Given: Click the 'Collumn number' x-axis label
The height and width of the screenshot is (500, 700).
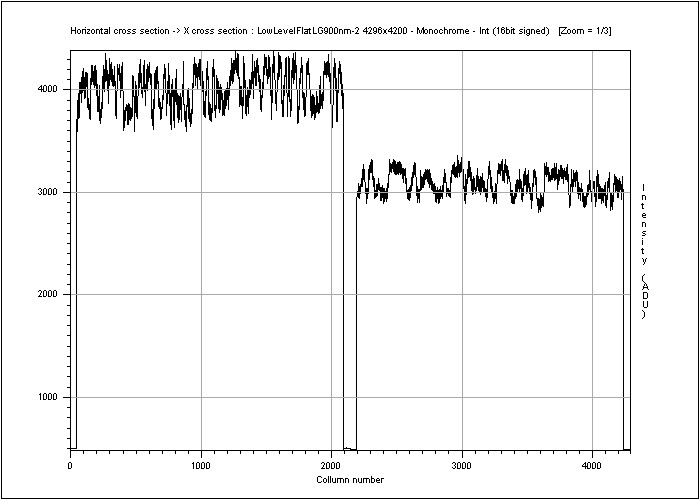Looking at the screenshot, I should pyautogui.click(x=350, y=480).
